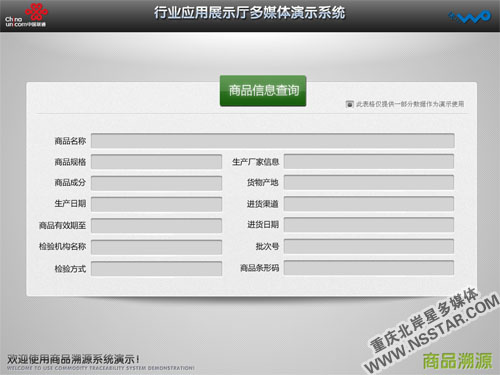Image resolution: width=500 pixels, height=375 pixels.
Task: Select the 商品名称 input field
Action: pos(273,141)
